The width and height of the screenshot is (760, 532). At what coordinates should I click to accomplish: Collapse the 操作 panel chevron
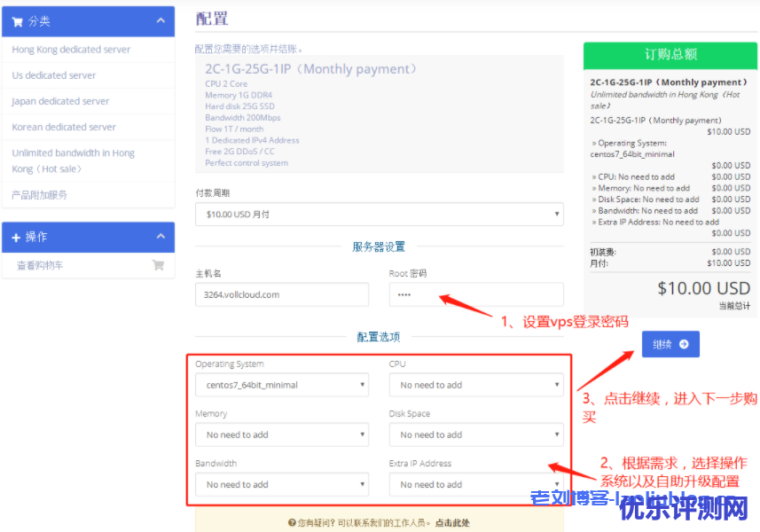point(160,237)
